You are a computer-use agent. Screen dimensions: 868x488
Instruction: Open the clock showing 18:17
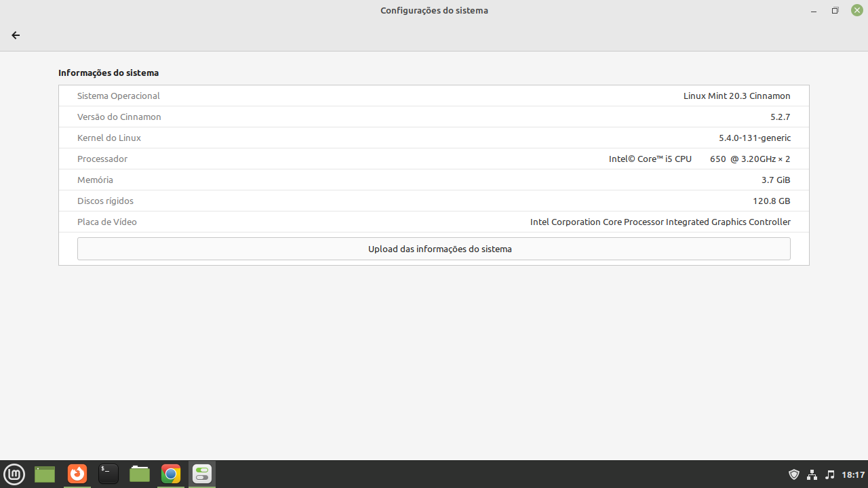coord(853,474)
